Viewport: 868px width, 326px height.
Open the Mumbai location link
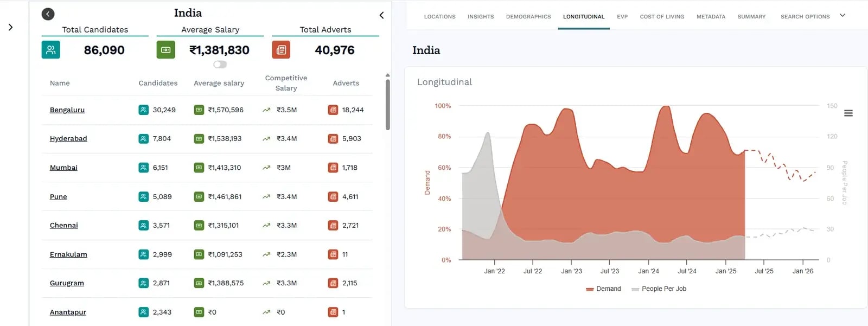(x=63, y=168)
